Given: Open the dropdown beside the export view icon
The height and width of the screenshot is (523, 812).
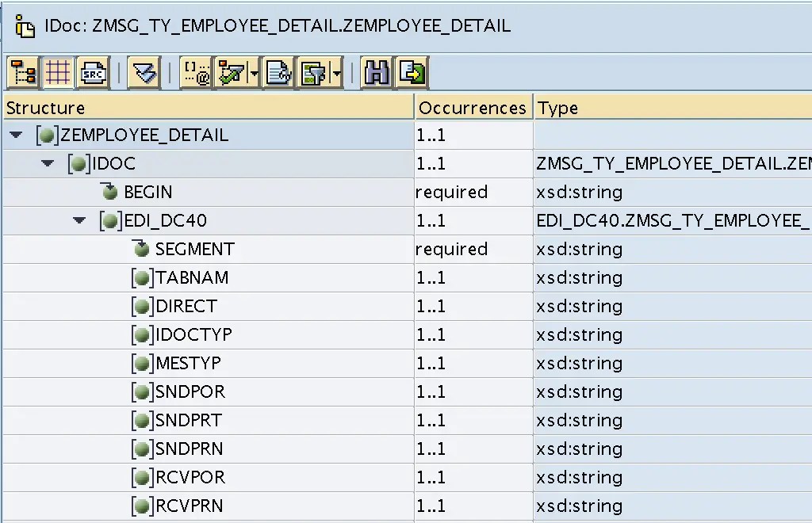Looking at the screenshot, I should point(336,72).
